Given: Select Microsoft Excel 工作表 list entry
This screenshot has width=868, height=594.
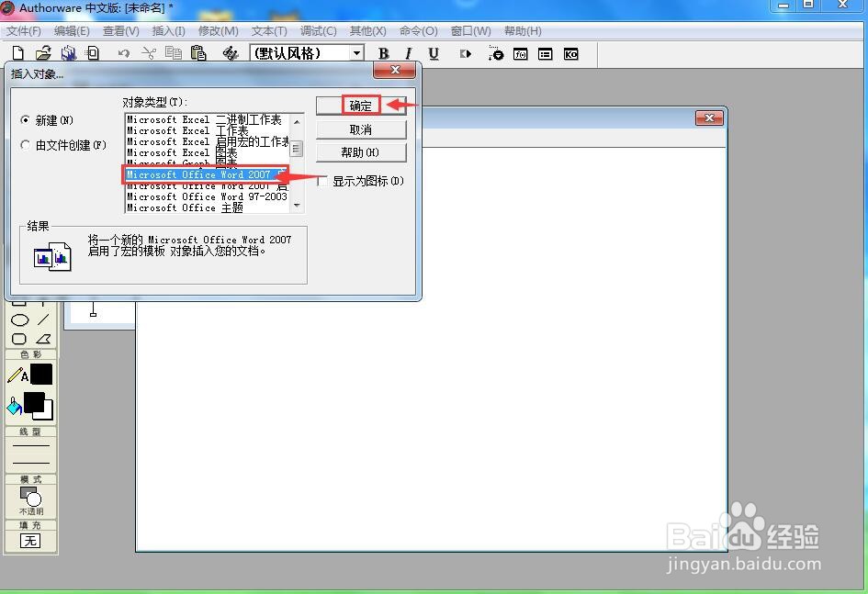Looking at the screenshot, I should click(207, 130).
